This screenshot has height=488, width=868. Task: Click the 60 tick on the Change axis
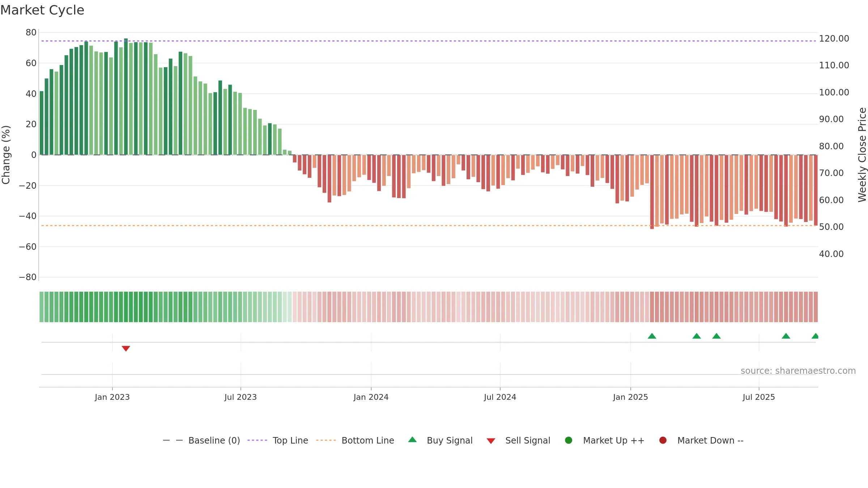point(31,63)
